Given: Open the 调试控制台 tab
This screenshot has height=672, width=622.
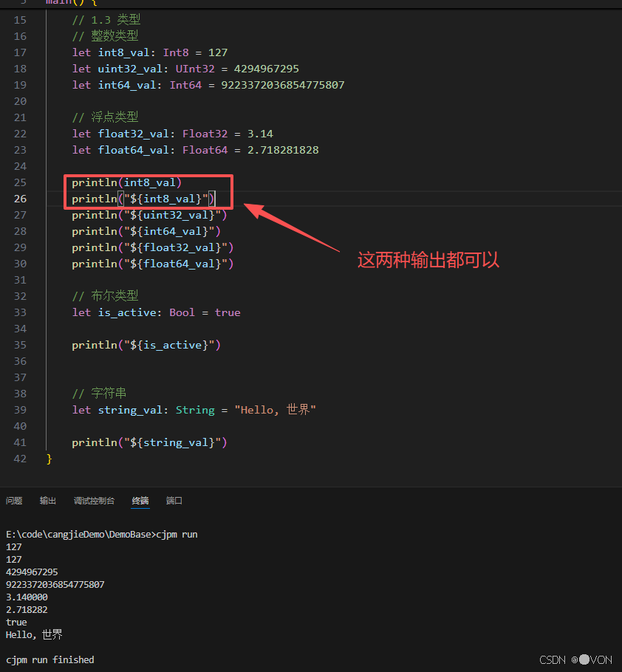Looking at the screenshot, I should pos(95,501).
